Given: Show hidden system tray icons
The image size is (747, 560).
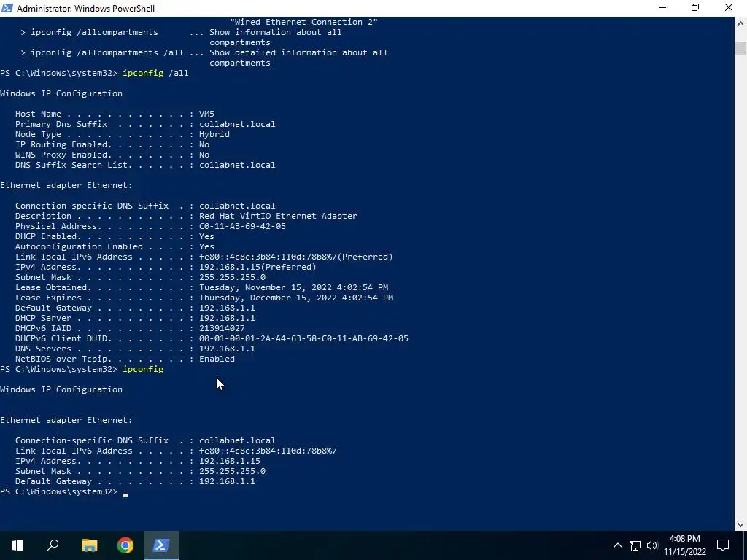Looking at the screenshot, I should 617,545.
